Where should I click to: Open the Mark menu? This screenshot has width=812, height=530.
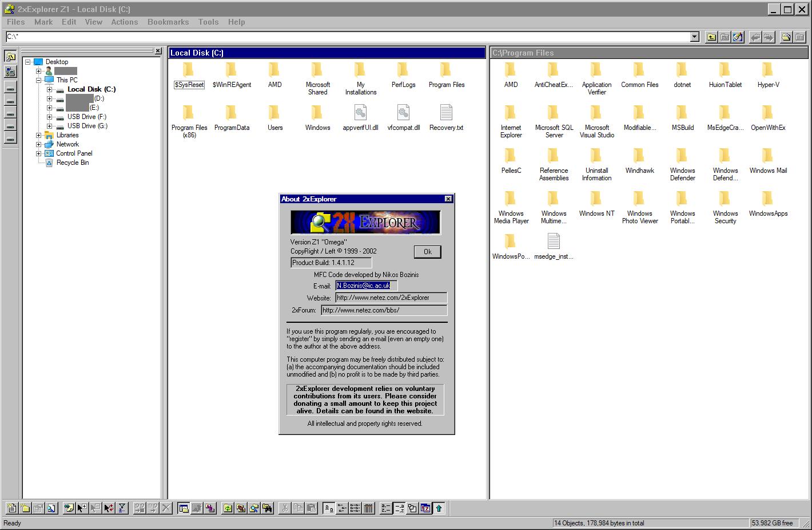pos(43,22)
